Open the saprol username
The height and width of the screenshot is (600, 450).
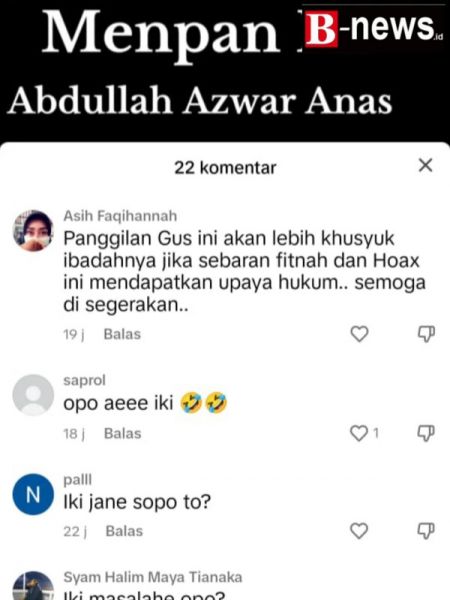[84, 380]
